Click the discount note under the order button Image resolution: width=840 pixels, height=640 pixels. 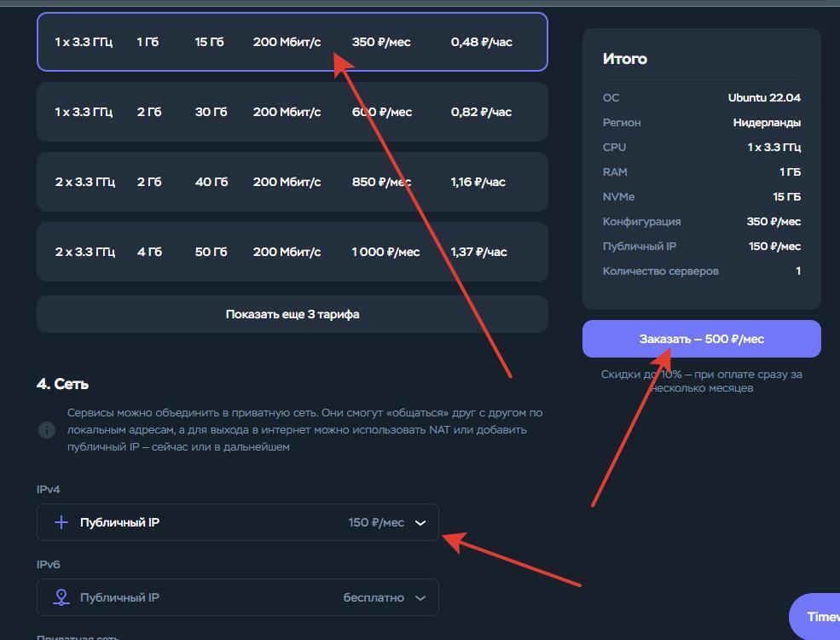[x=701, y=381]
